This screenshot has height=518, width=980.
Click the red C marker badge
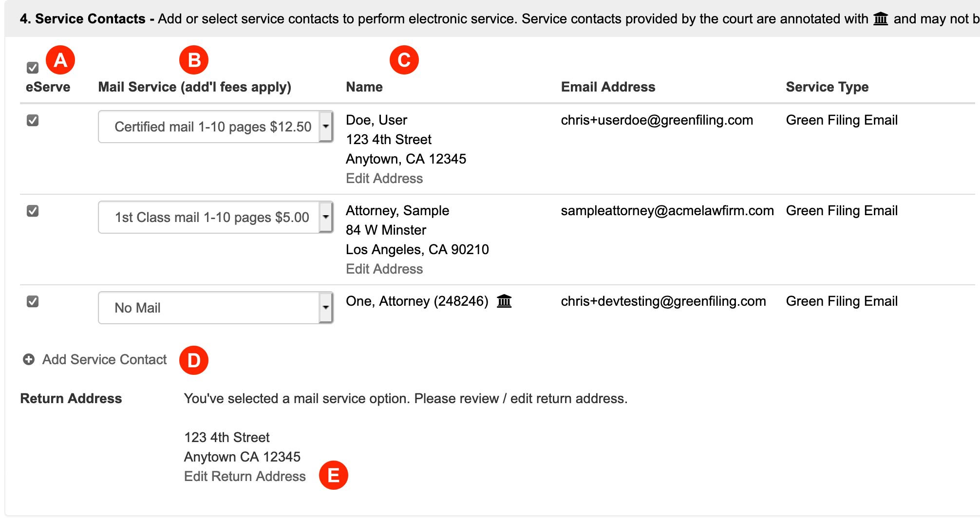[404, 60]
